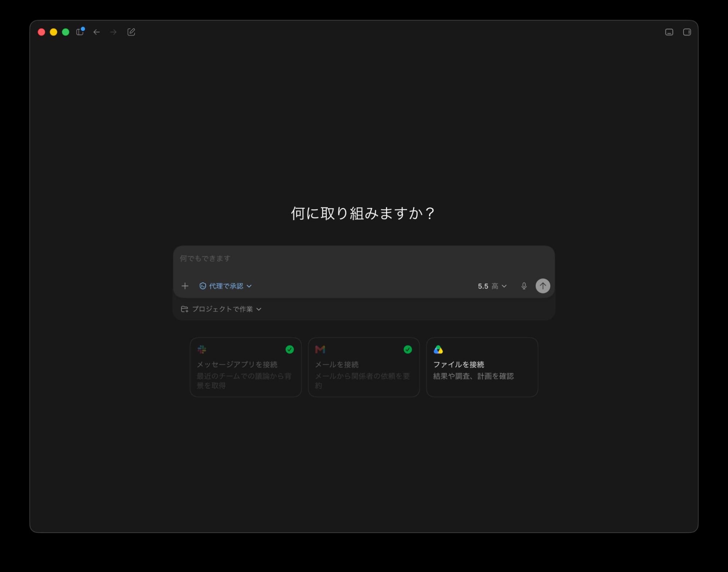Toggle the right side panel icon
Image resolution: width=728 pixels, height=572 pixels.
coord(687,32)
